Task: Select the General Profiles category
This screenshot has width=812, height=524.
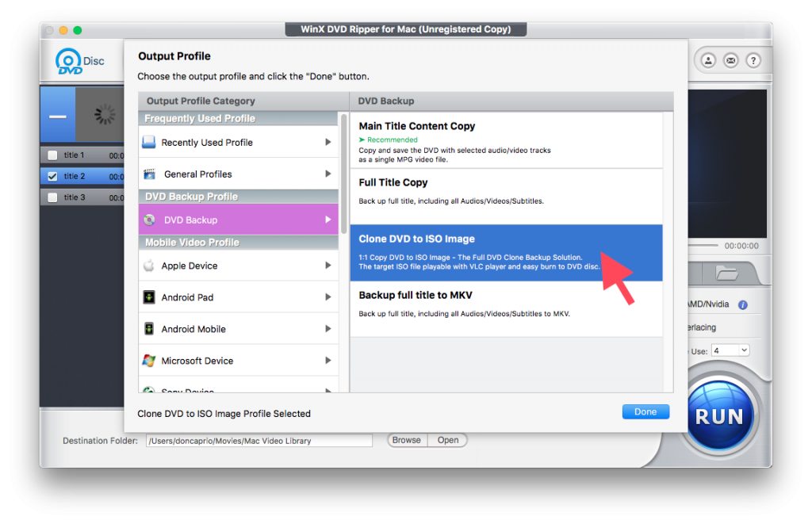Action: 238,174
